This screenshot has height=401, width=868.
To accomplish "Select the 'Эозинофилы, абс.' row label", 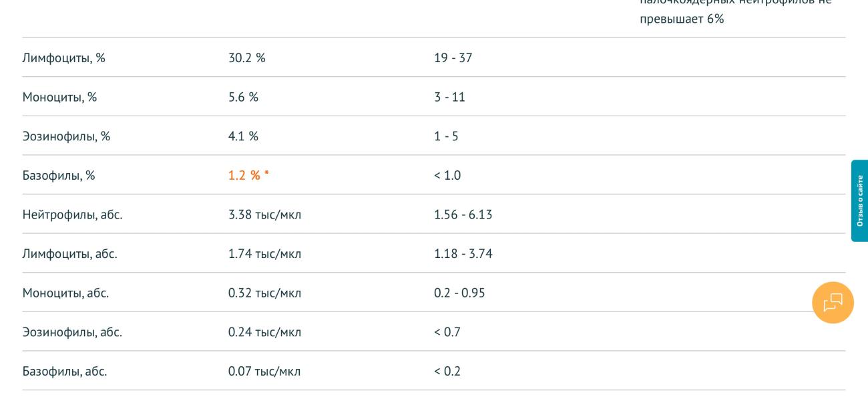I will click(x=72, y=332).
